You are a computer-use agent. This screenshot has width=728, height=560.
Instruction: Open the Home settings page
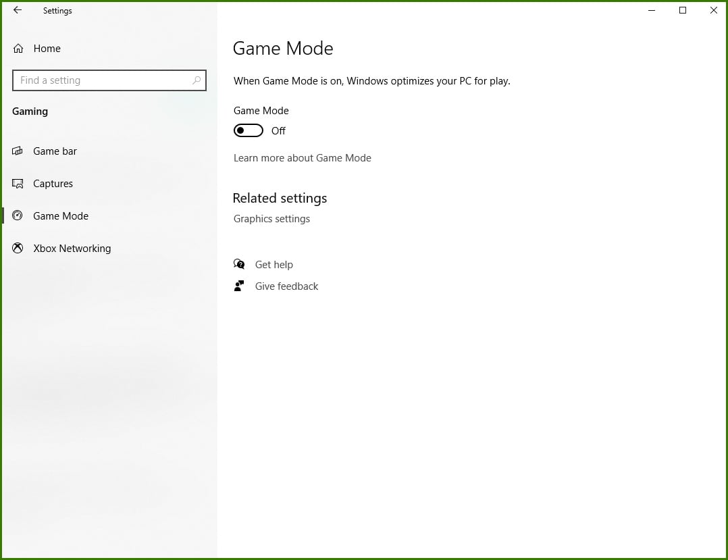(47, 48)
